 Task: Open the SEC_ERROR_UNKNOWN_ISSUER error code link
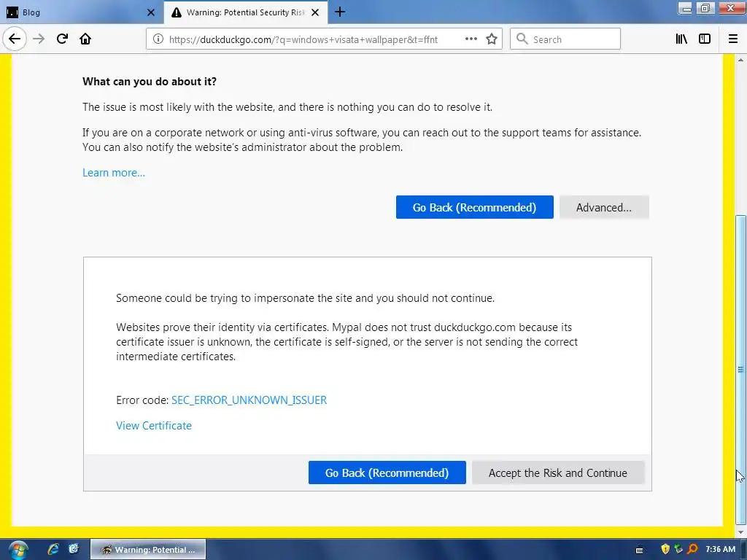(x=249, y=400)
